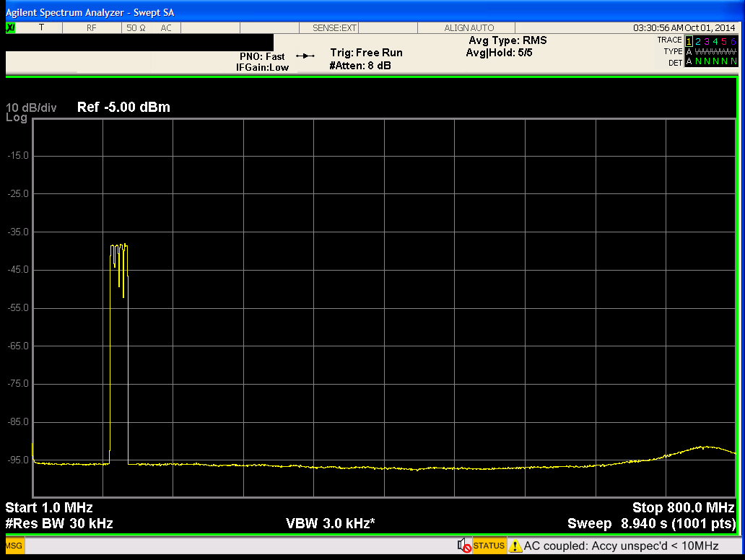Open the Trig: Free Run setting

coord(366,53)
